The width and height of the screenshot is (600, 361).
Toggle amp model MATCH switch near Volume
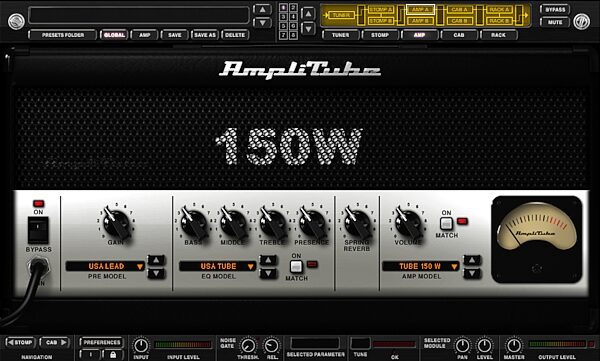[x=446, y=224]
